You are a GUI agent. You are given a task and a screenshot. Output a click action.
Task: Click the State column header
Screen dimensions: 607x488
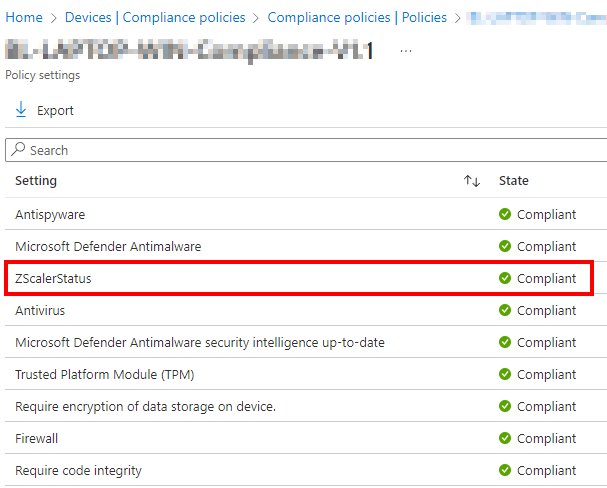tap(513, 181)
